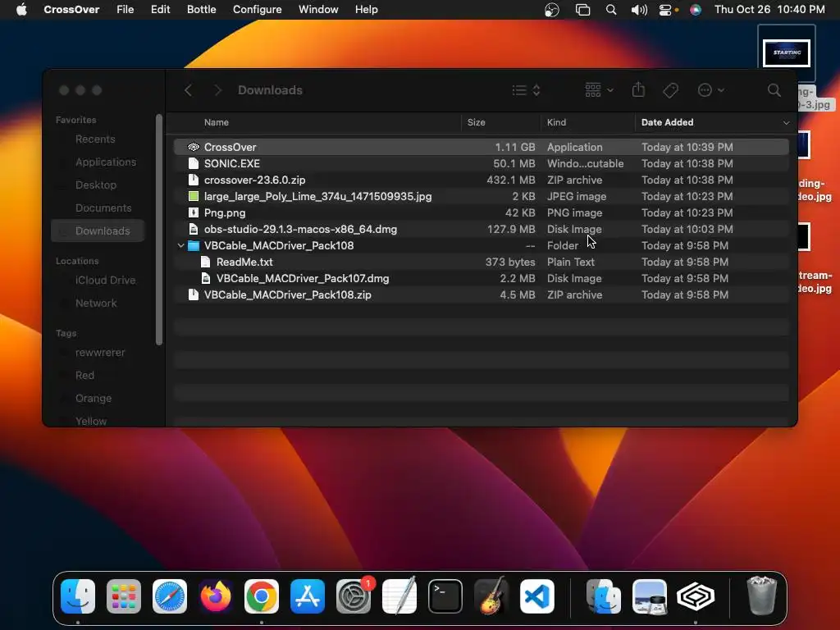The image size is (840, 630).
Task: Click the tag icon in Finder toolbar
Action: click(x=670, y=90)
